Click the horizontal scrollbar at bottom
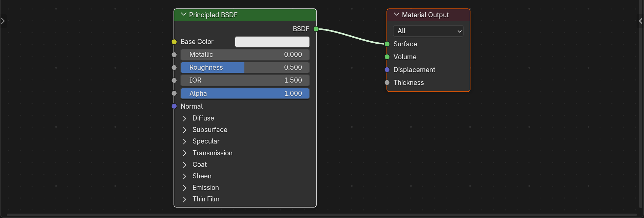 pos(321,215)
